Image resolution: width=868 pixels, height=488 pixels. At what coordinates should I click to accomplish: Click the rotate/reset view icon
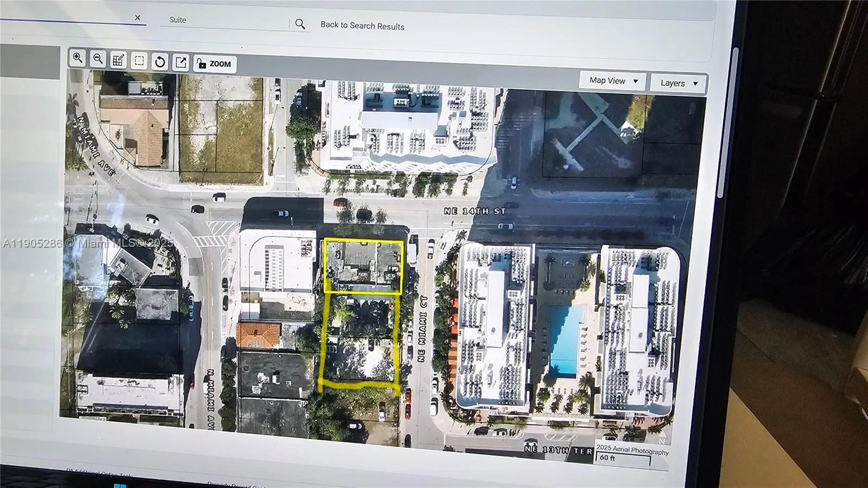pyautogui.click(x=161, y=61)
